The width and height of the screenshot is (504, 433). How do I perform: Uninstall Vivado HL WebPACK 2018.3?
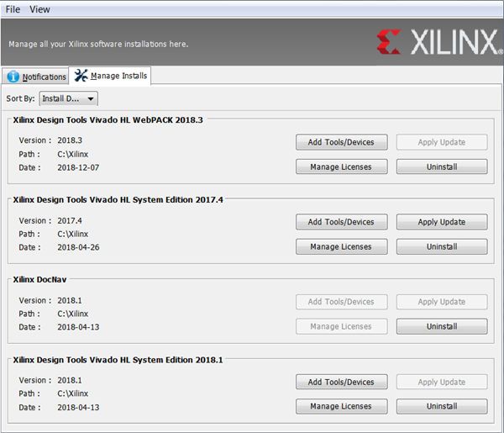pos(442,166)
